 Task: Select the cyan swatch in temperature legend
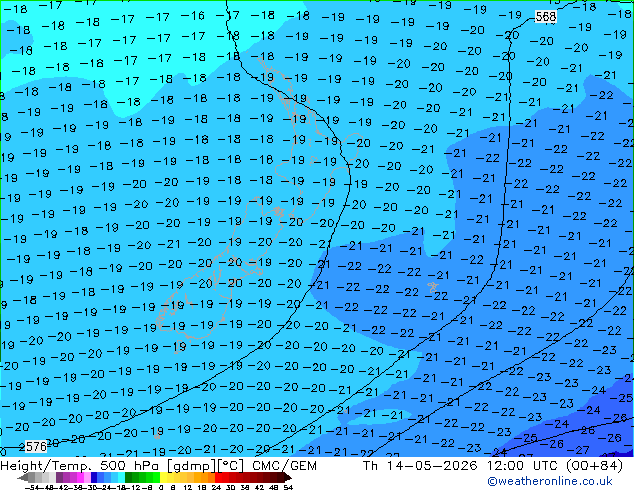point(121,477)
